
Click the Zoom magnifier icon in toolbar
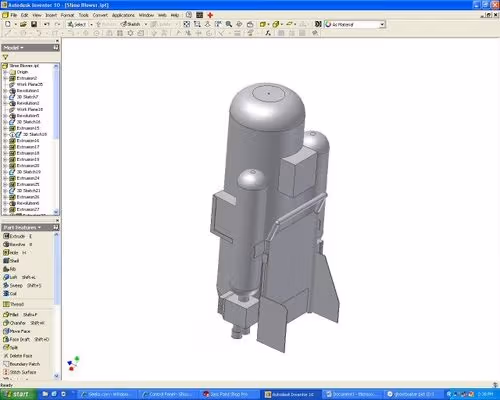[x=229, y=24]
